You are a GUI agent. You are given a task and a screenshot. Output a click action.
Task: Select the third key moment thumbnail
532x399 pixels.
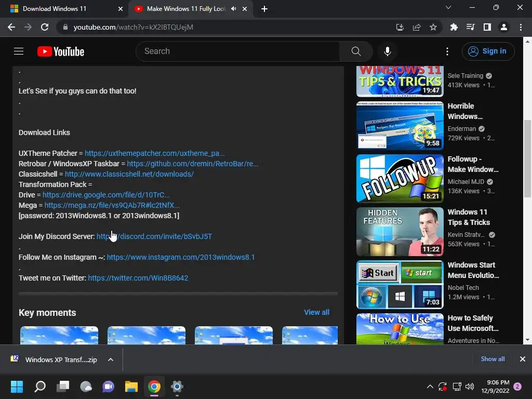click(x=233, y=335)
